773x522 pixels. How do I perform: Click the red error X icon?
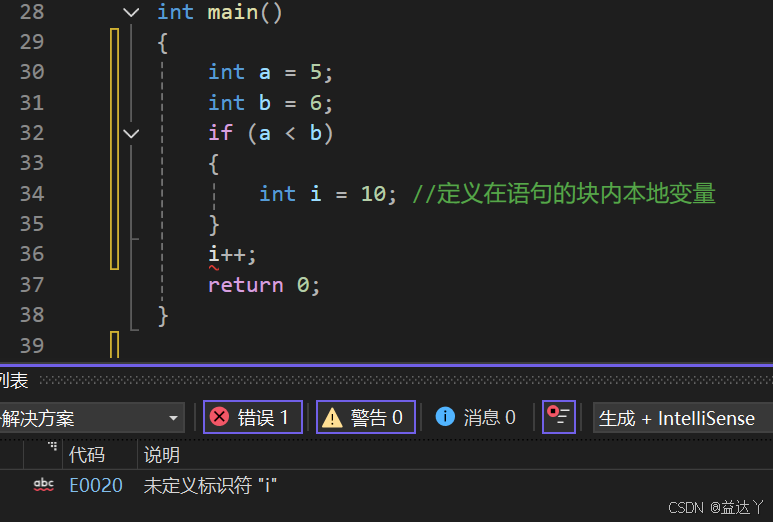(219, 417)
